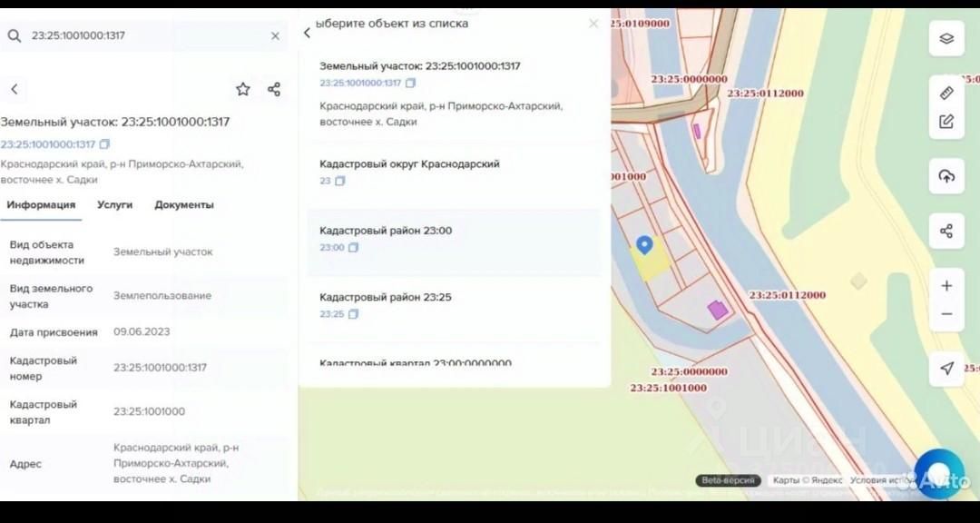Click the upload icon on the map toolbar
The height and width of the screenshot is (523, 980).
[x=946, y=176]
